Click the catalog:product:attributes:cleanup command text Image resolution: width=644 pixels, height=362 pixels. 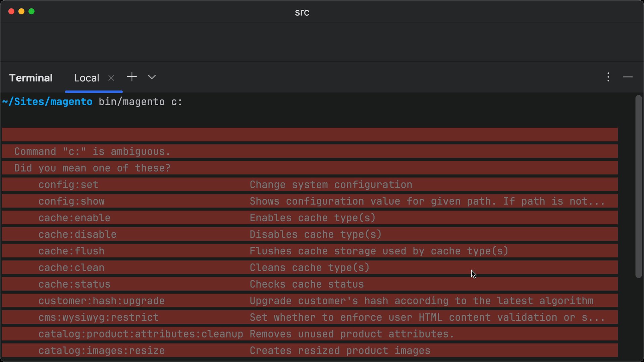coord(141,334)
